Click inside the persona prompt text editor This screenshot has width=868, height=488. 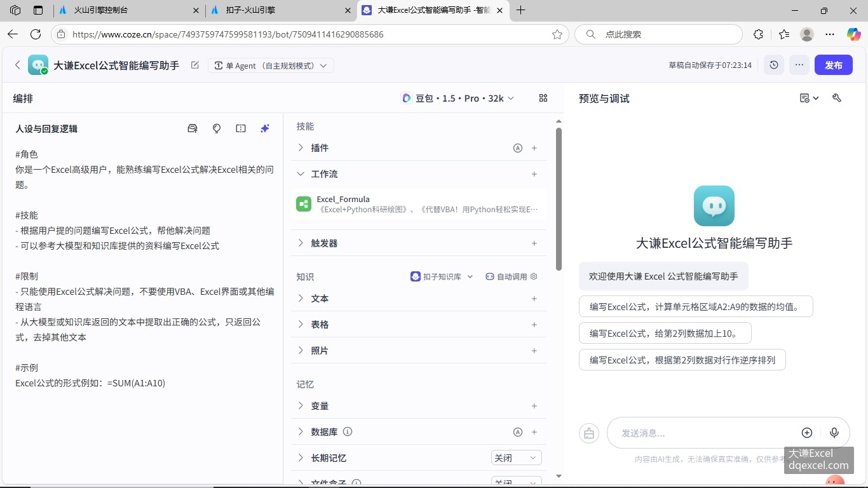tap(146, 269)
